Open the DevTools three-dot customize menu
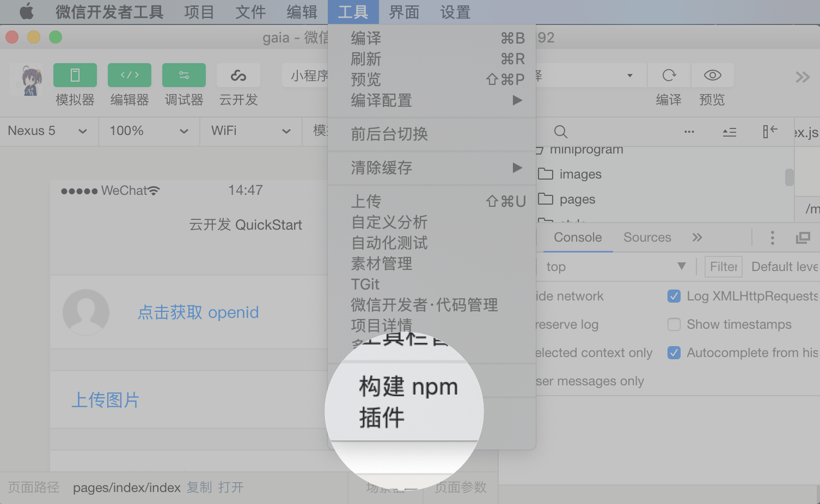Screen dimensions: 820x504 [773, 237]
